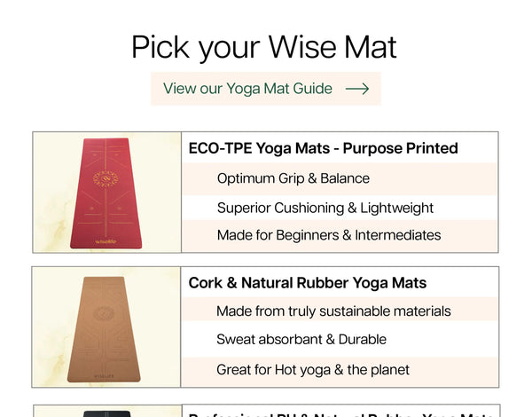The height and width of the screenshot is (417, 532).
Task: Click the circular emblem on the red mat
Action: tap(106, 179)
